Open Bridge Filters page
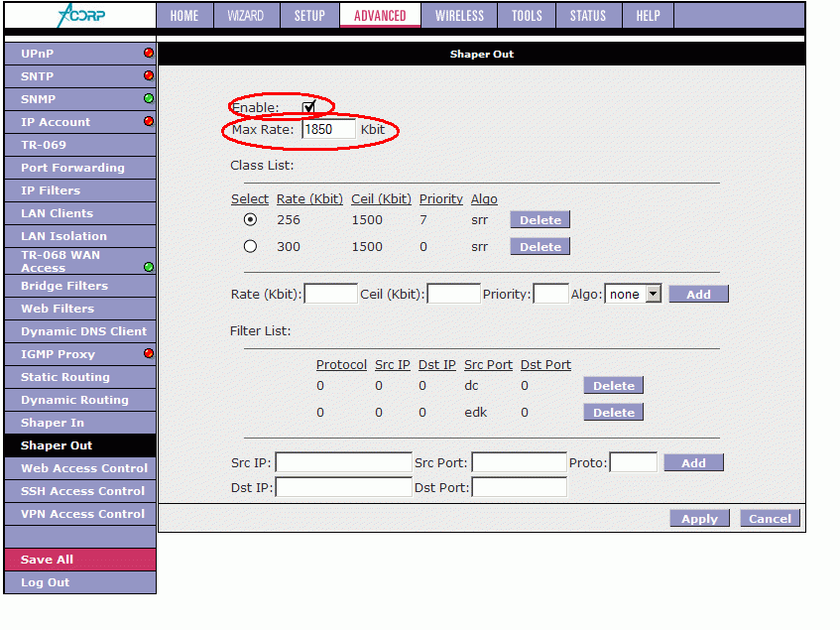The image size is (840, 630). (x=79, y=286)
